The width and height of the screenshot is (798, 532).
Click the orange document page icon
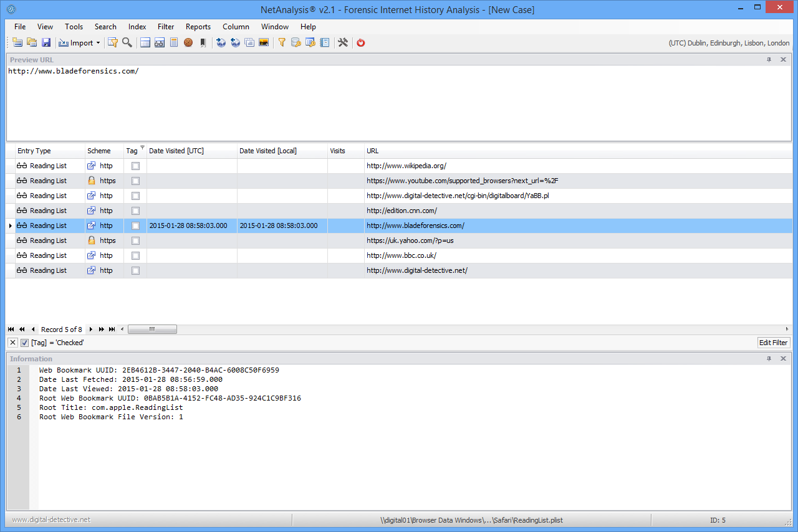tap(174, 42)
